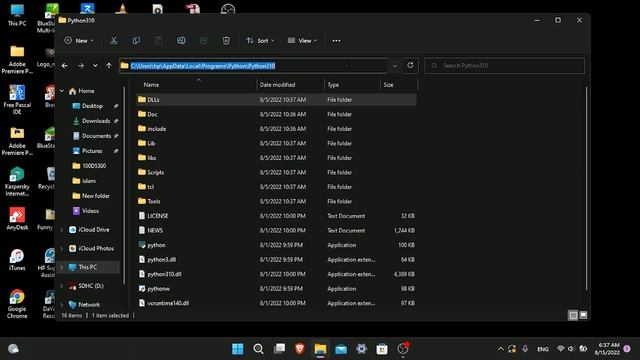
Task: Select Network in navigation pane
Action: (x=89, y=304)
